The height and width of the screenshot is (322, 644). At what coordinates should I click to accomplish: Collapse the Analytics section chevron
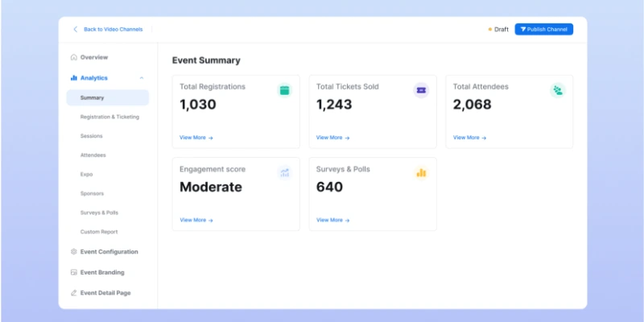tap(142, 78)
